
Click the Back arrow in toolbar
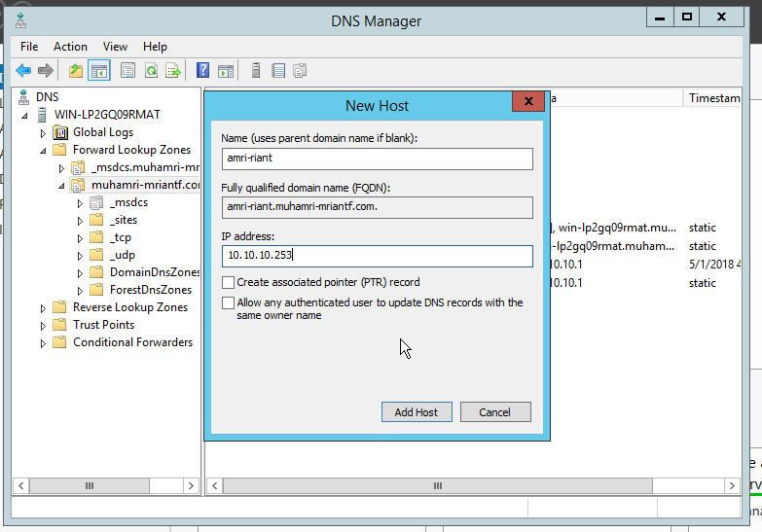[x=23, y=71]
